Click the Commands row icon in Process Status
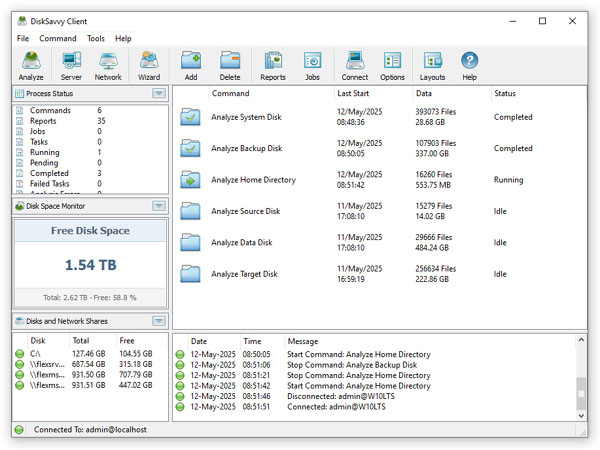This screenshot has width=600, height=450. pos(20,111)
